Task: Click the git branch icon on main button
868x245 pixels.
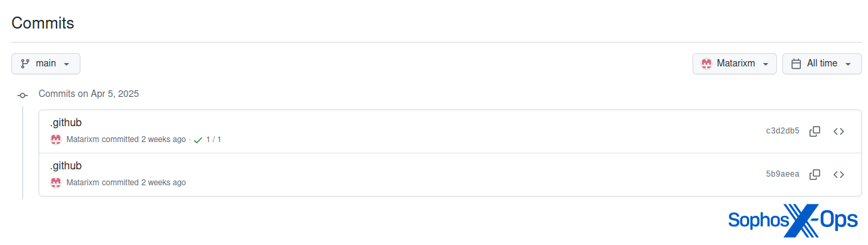Action: (25, 64)
